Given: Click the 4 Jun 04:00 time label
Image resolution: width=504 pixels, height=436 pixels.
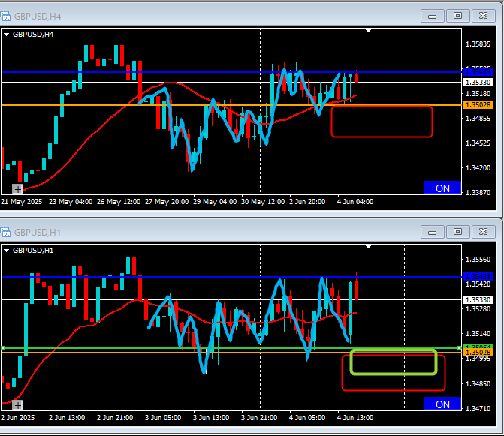Looking at the screenshot, I should 355,202.
